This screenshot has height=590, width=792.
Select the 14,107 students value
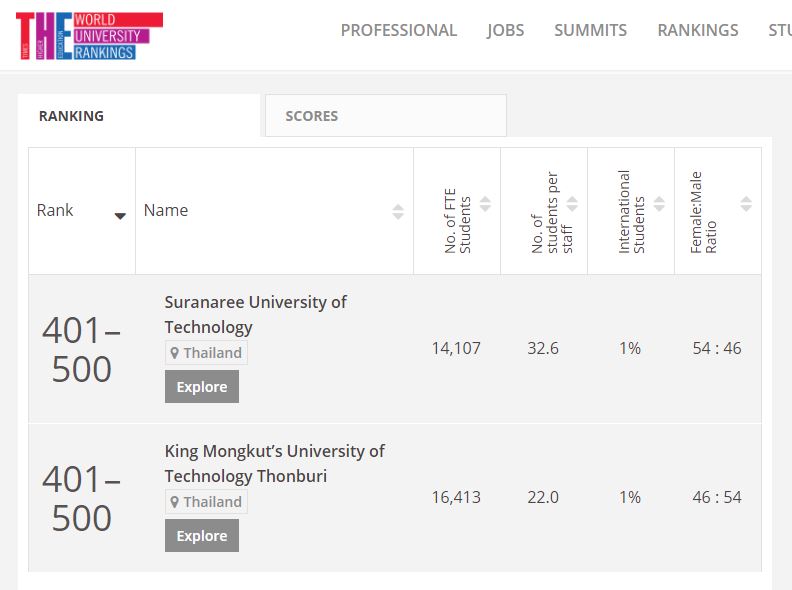[456, 348]
